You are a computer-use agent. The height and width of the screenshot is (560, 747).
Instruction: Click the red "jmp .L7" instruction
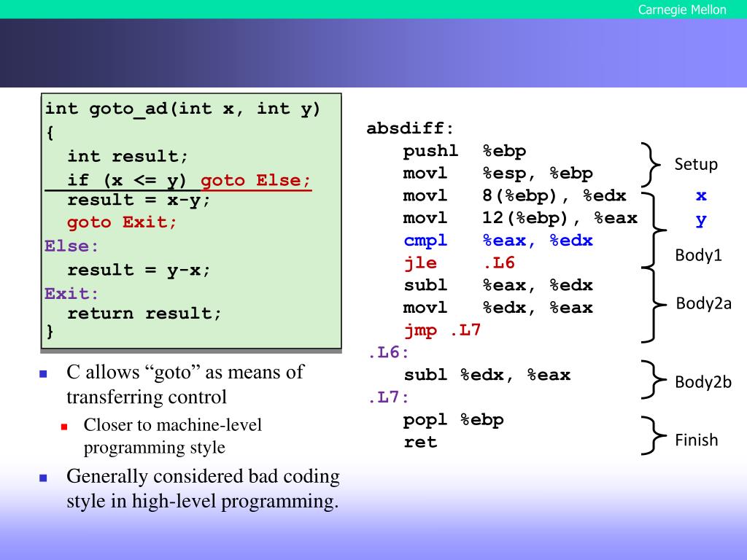coord(443,330)
